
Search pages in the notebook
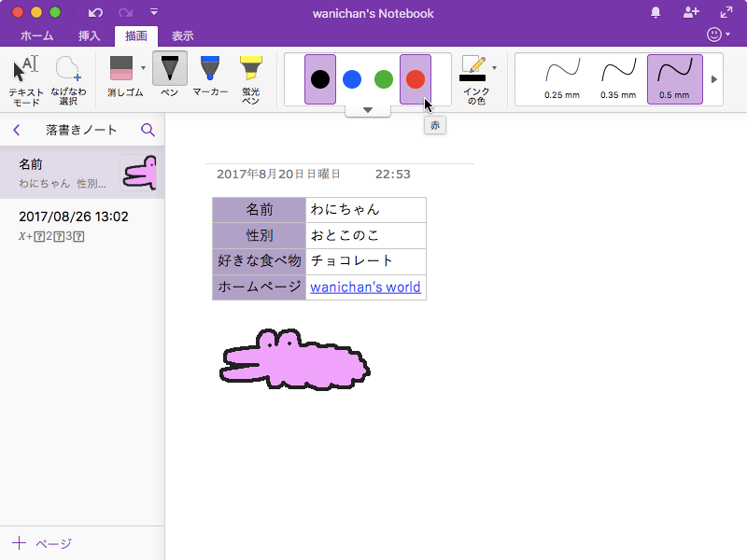click(x=148, y=130)
